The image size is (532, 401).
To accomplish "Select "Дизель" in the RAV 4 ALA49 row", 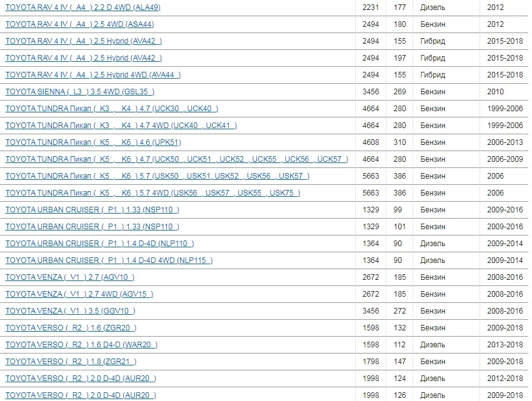I will (x=433, y=7).
